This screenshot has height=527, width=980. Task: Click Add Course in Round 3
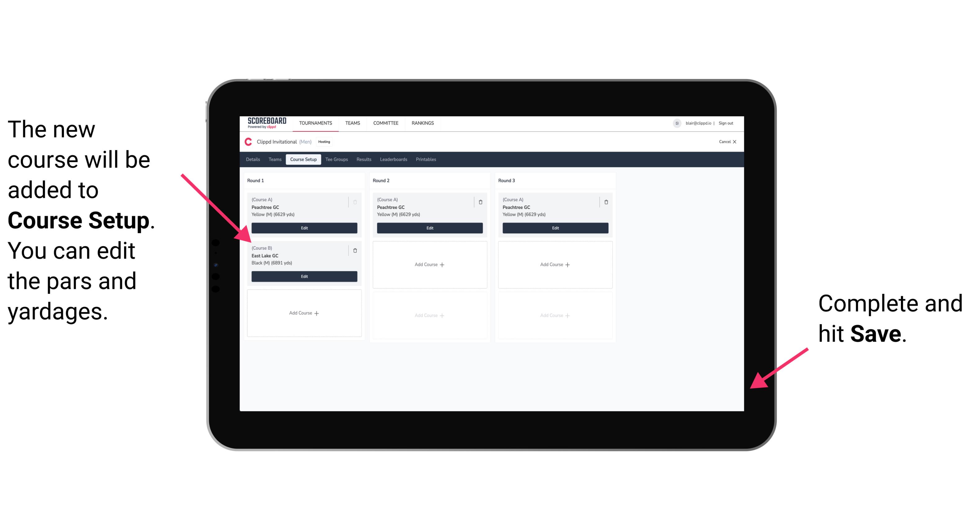pos(555,264)
